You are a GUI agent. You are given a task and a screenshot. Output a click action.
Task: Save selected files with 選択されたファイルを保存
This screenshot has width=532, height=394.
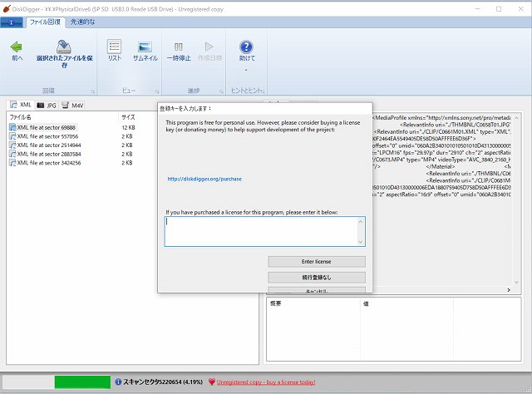(65, 54)
